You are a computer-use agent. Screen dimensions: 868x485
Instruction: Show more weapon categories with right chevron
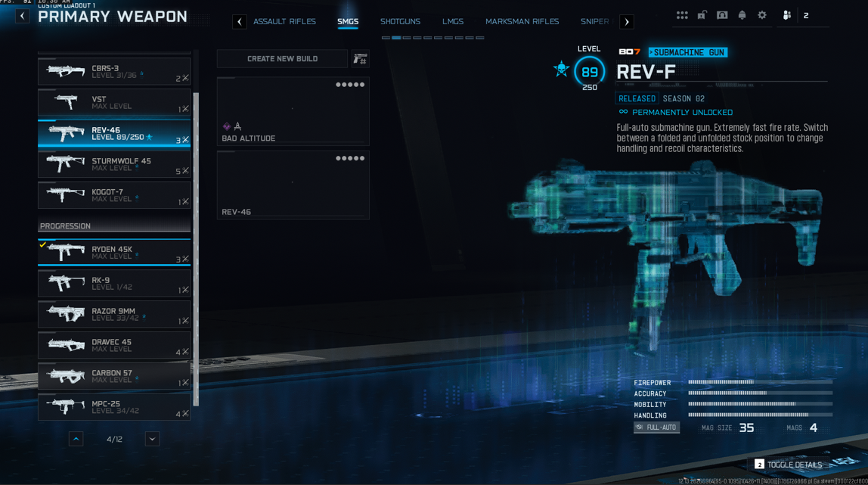pos(627,22)
